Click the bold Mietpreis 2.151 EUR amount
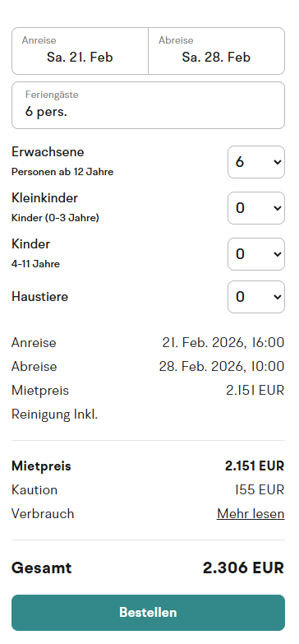The image size is (299, 644). (255, 466)
